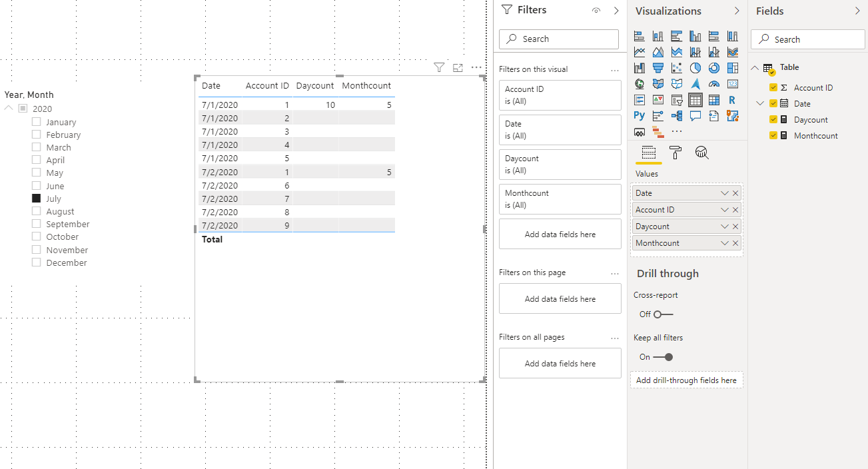The height and width of the screenshot is (469, 868).
Task: Sort the table by Monthcount column header
Action: pyautogui.click(x=366, y=85)
